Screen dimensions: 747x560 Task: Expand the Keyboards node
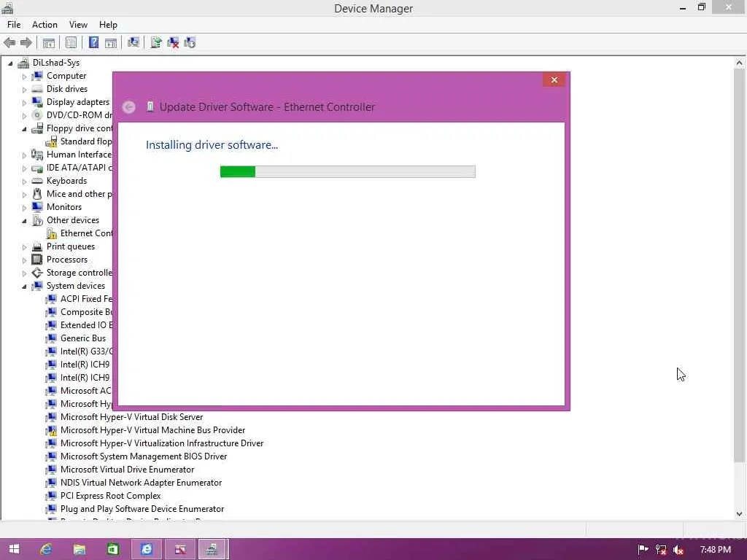(x=24, y=181)
